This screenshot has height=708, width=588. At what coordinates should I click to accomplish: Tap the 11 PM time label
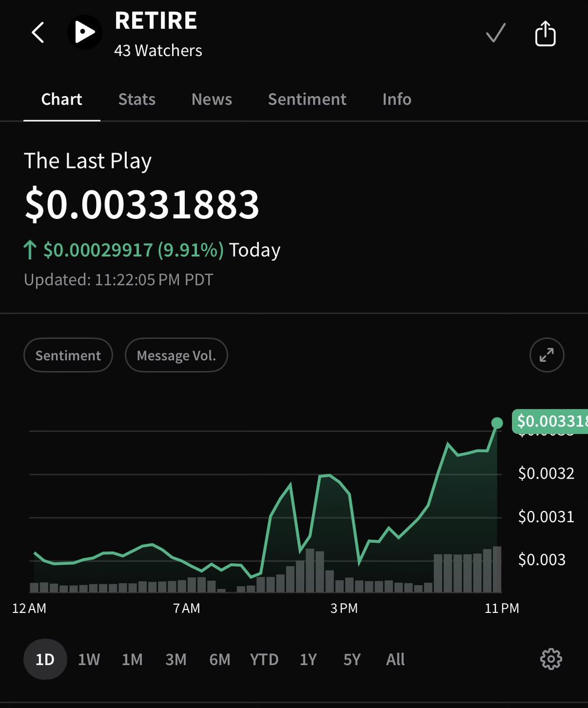pos(502,608)
